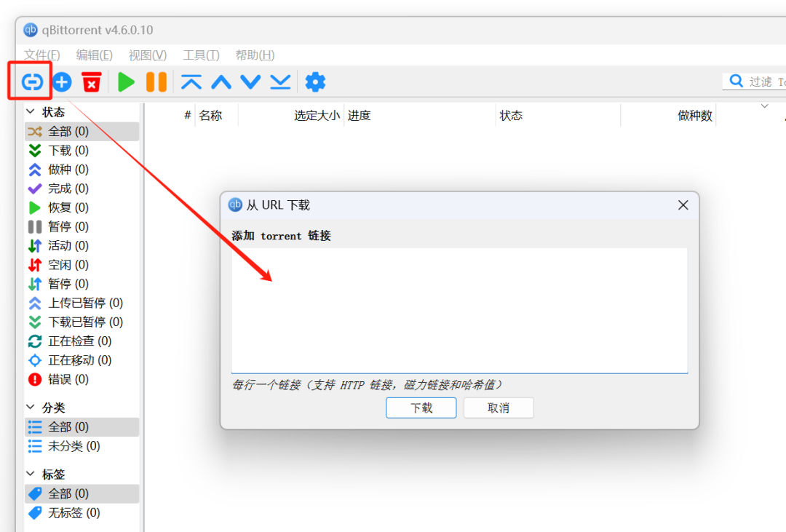786x532 pixels.
Task: Open the 视图(V) menu
Action: coord(147,55)
